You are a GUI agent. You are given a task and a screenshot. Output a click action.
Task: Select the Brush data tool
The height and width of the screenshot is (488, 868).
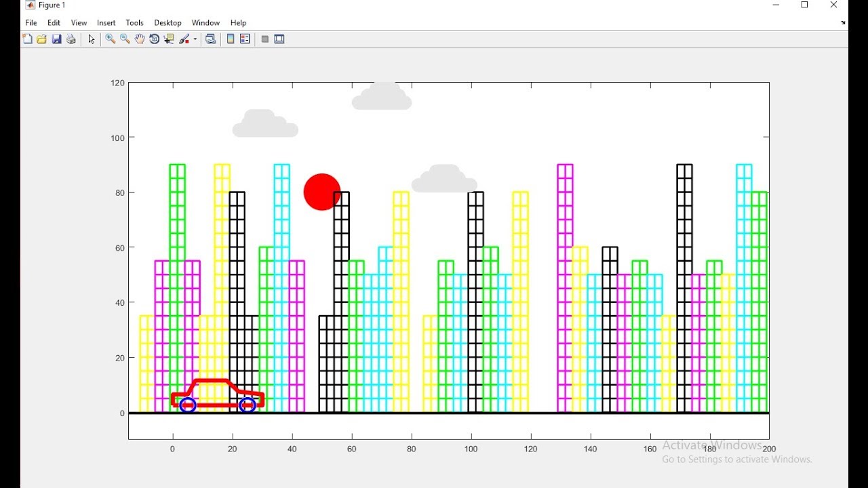pyautogui.click(x=185, y=39)
